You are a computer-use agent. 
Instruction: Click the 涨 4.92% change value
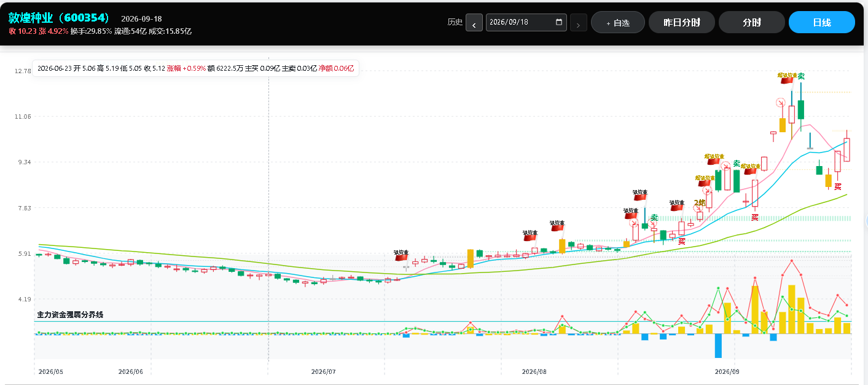click(53, 31)
